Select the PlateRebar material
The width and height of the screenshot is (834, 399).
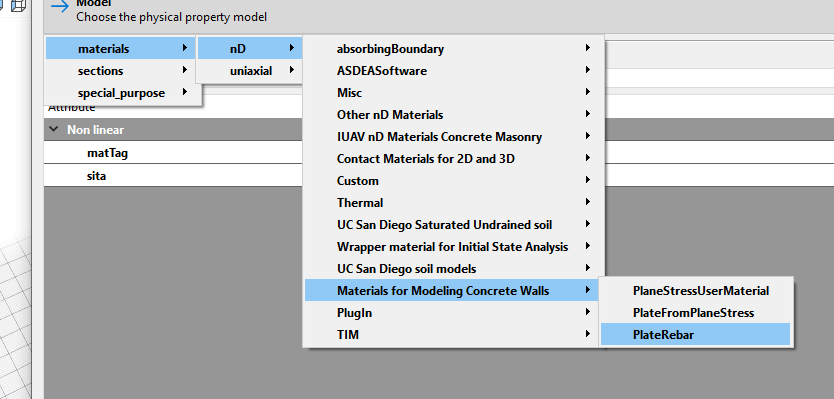pos(695,335)
